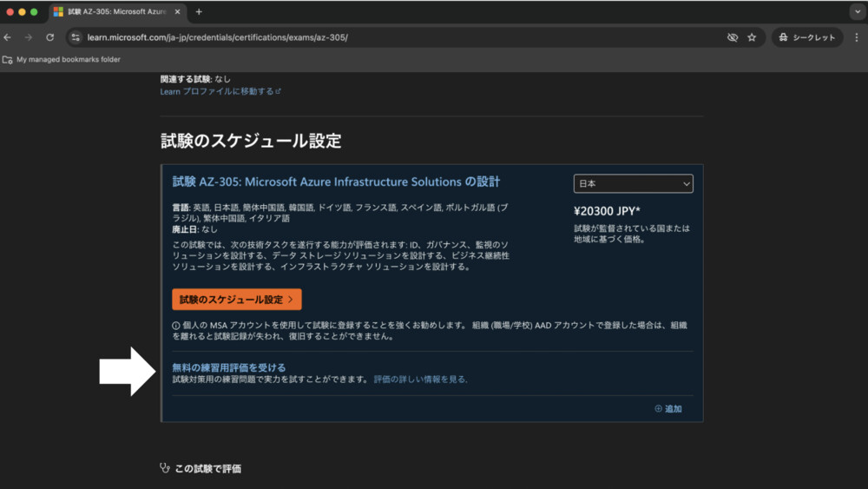868x489 pixels.
Task: Click the シークレット incognito indicator
Action: coord(806,37)
